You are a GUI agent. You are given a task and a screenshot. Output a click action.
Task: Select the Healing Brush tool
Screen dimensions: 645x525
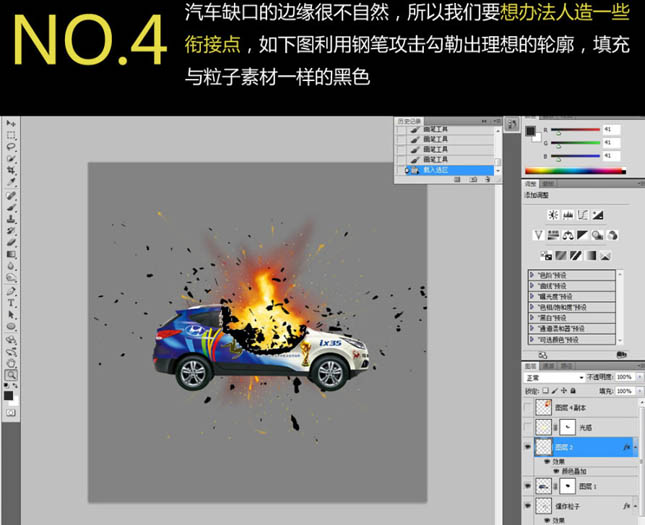click(11, 195)
